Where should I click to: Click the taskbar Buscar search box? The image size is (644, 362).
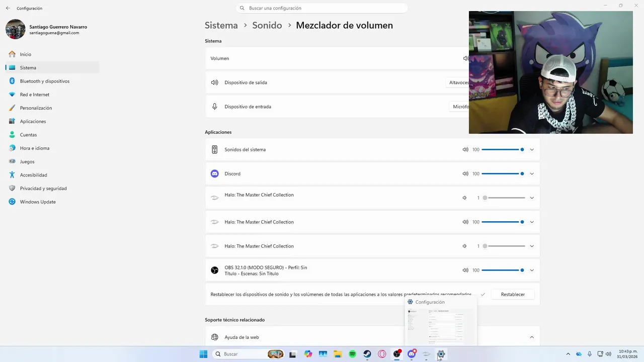(x=250, y=354)
